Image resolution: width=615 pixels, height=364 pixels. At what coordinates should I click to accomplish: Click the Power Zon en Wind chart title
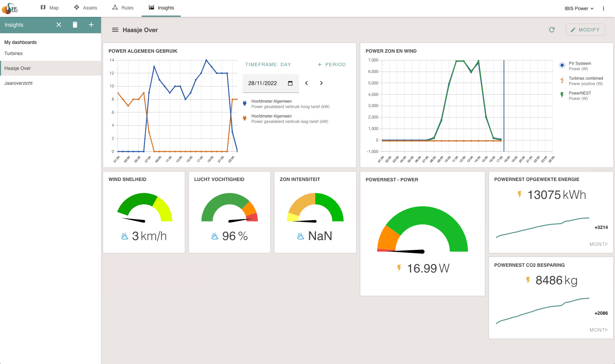click(x=391, y=51)
